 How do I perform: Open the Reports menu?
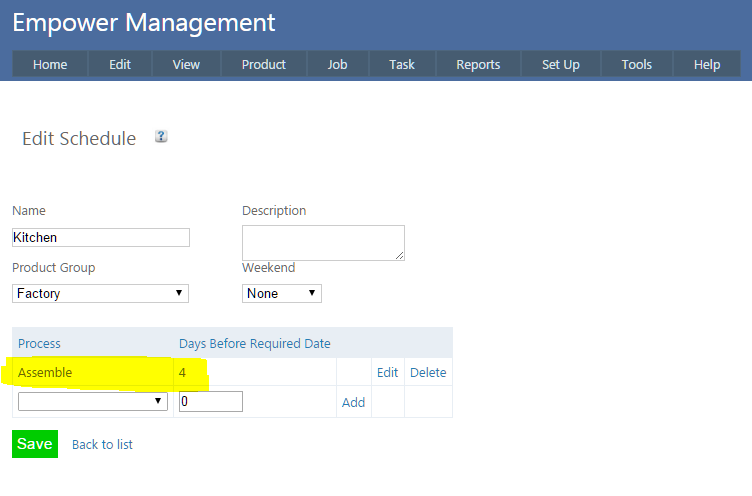click(x=478, y=64)
